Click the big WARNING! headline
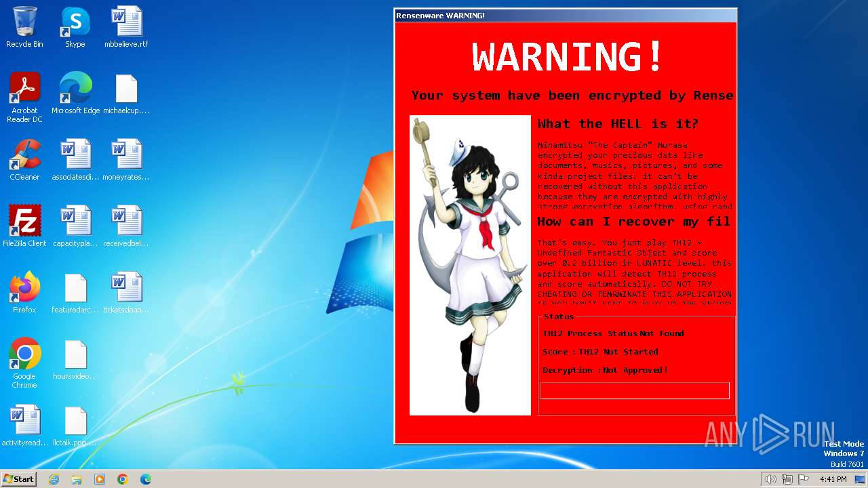 pyautogui.click(x=567, y=57)
